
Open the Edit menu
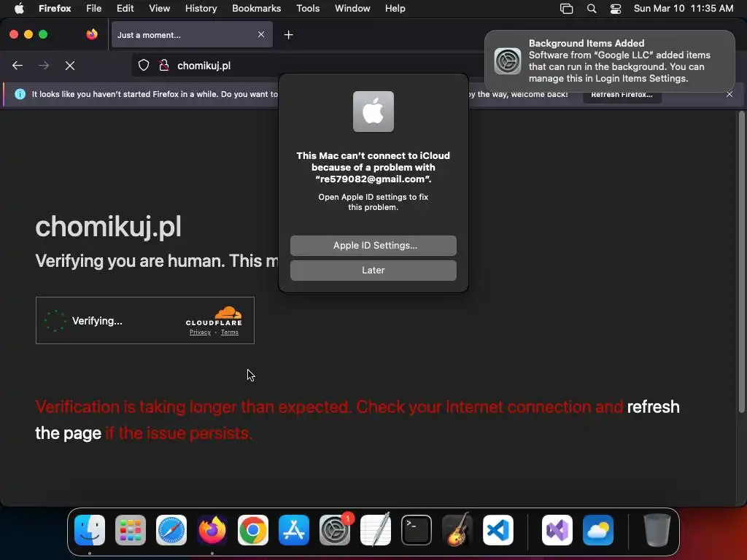(125, 8)
